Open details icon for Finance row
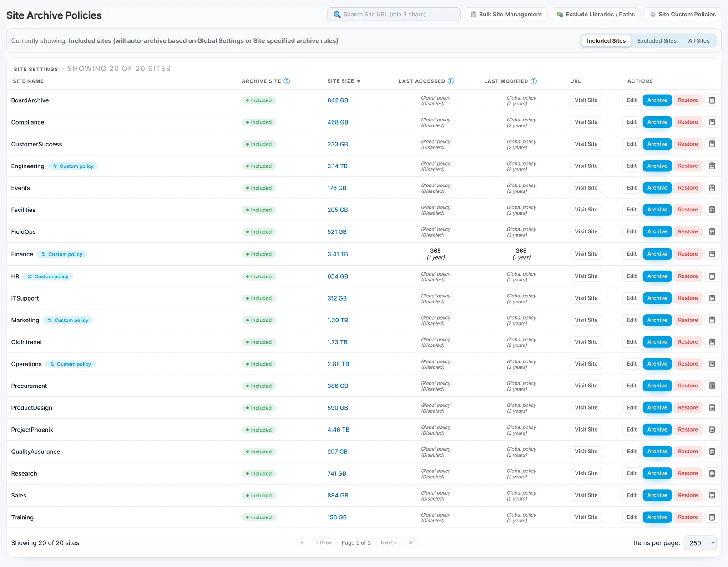 coord(712,254)
